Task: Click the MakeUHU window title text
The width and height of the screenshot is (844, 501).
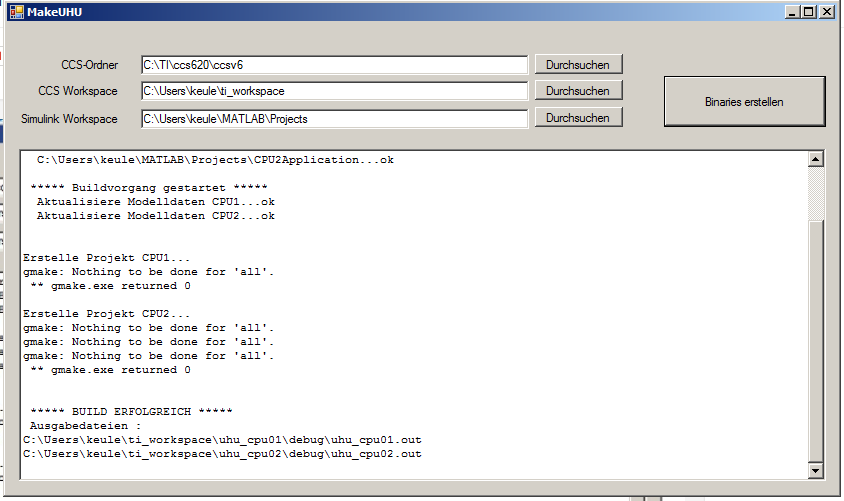Action: pos(54,12)
